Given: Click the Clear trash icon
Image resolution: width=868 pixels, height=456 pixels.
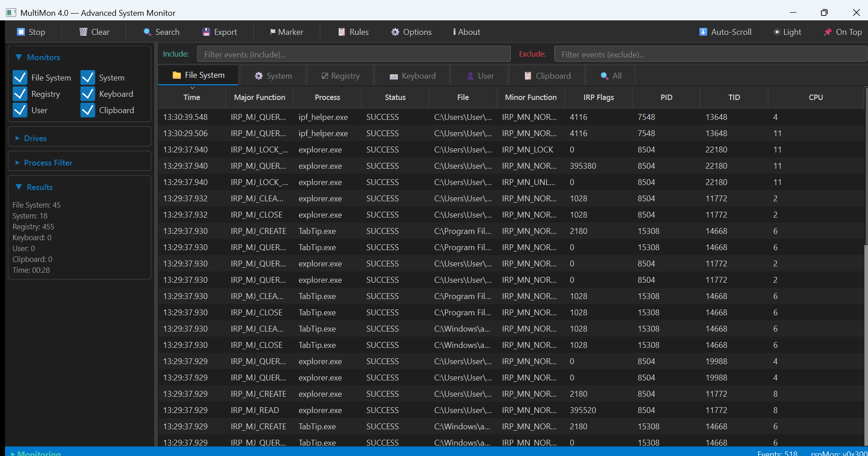Looking at the screenshot, I should click(83, 32).
